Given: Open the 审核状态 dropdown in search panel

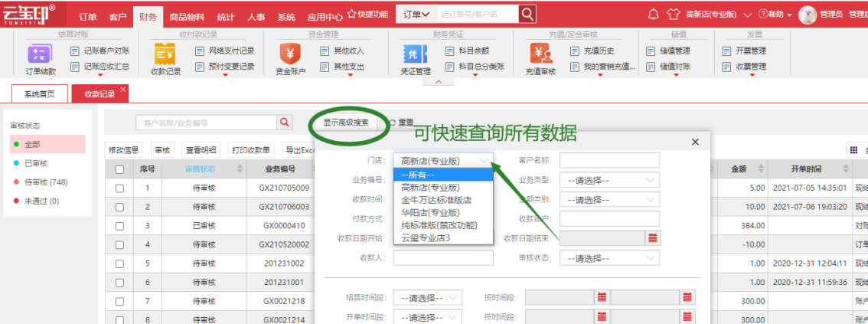Looking at the screenshot, I should tap(610, 258).
